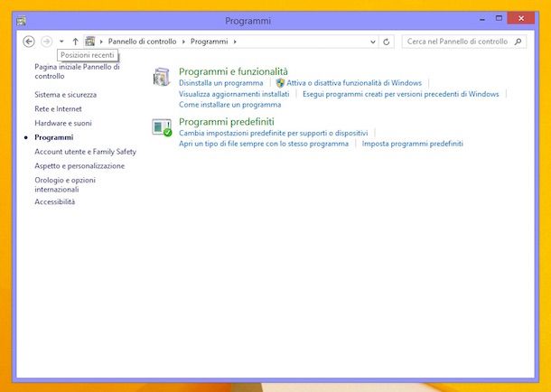The height and width of the screenshot is (392, 551).
Task: Open Programmi e funzionalità heading
Action: 233,71
